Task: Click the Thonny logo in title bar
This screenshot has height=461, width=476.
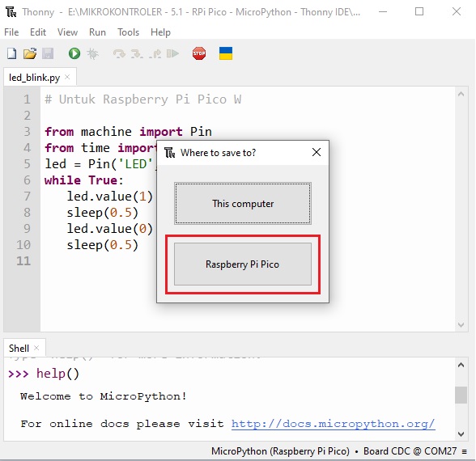Action: click(x=11, y=12)
